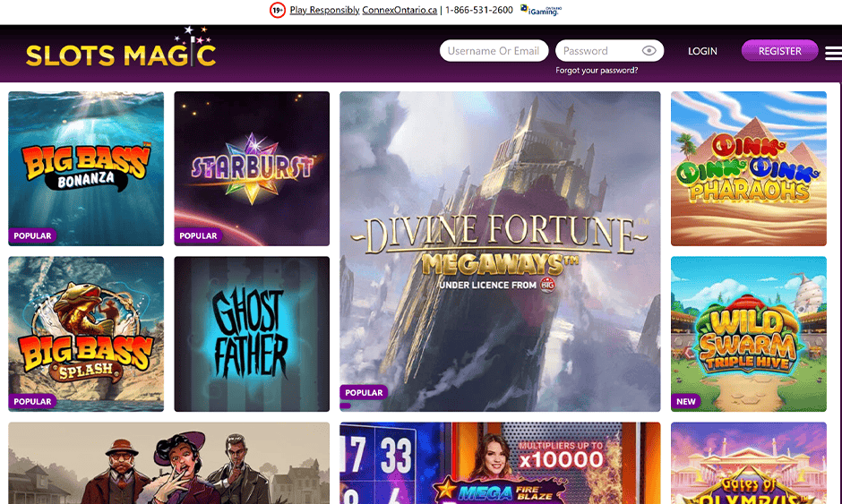Click NEW badge on Wild Swarm
Screen dimensions: 842x504
(x=686, y=401)
